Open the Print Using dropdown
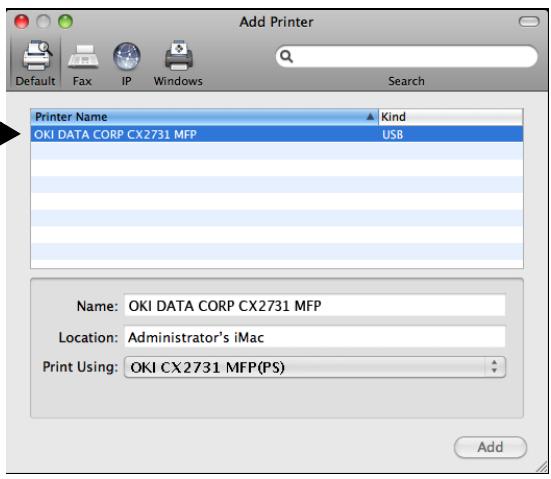 315,367
